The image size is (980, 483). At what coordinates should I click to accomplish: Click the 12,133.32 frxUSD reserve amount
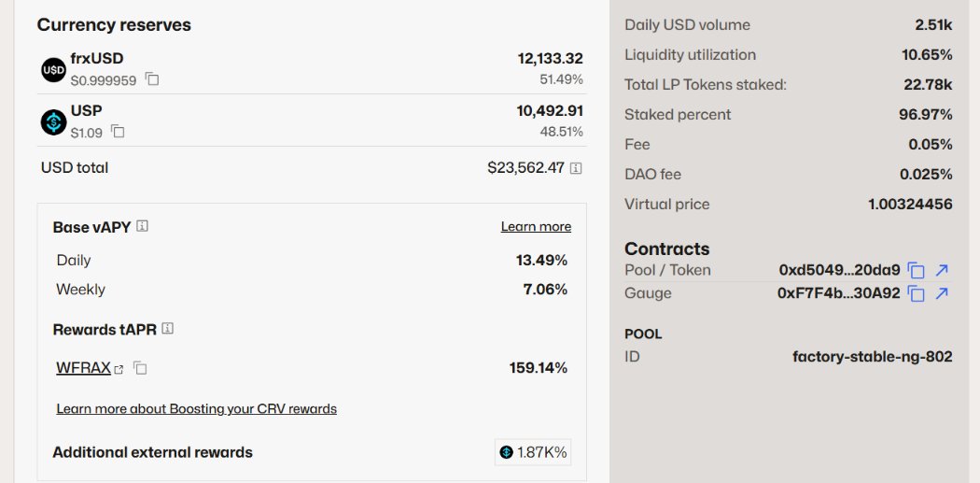pos(550,59)
